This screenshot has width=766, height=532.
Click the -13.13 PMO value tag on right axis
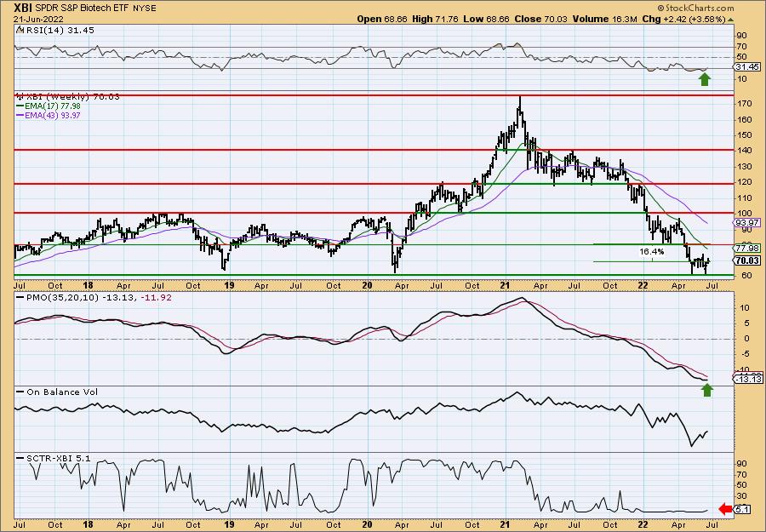[747, 379]
